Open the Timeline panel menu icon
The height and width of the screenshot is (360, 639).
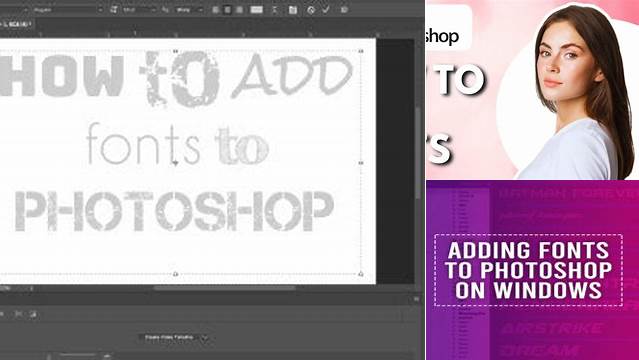pos(416,299)
